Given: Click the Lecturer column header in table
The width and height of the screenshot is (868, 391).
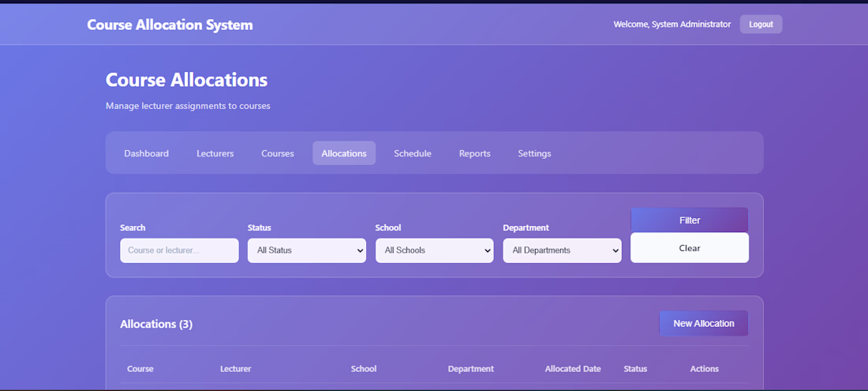Looking at the screenshot, I should pos(235,369).
